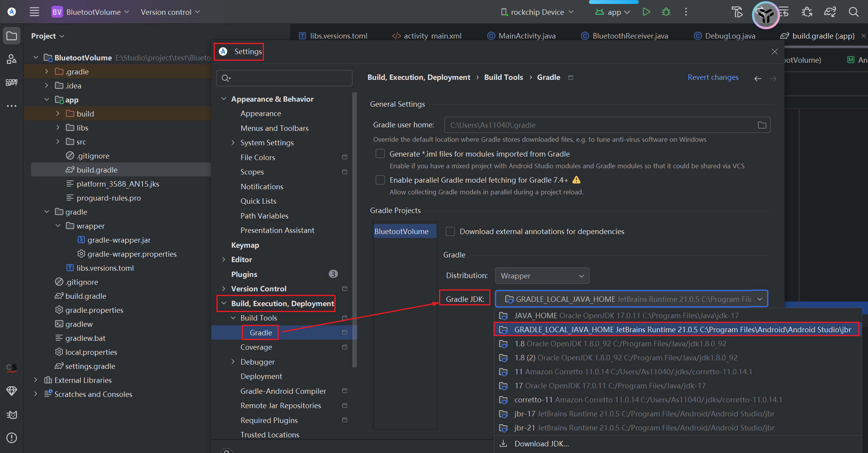Expand the Debugger settings node
The width and height of the screenshot is (868, 453).
233,361
